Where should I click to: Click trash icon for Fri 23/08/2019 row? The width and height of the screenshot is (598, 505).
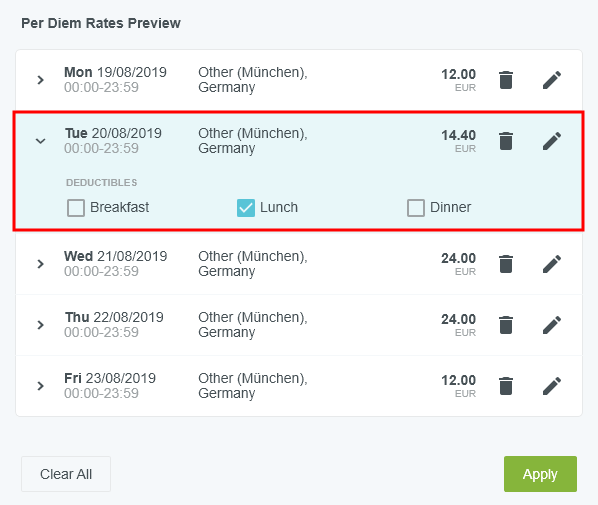point(506,386)
